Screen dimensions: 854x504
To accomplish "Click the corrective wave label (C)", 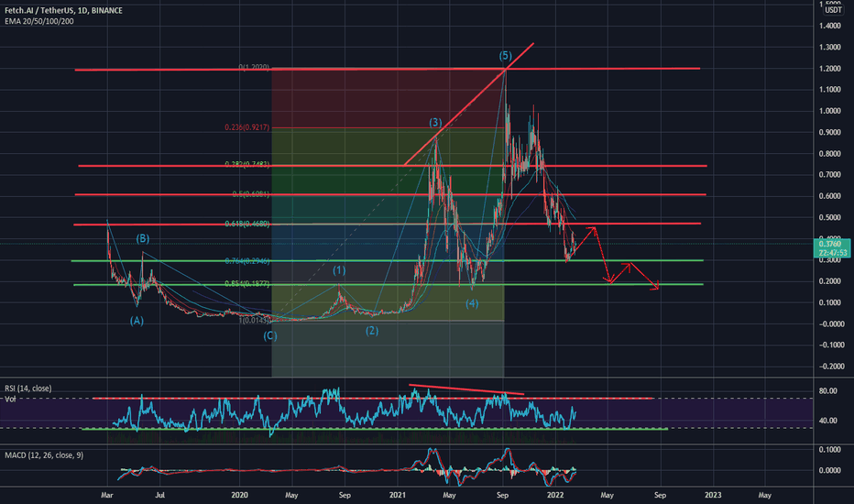I will tap(270, 335).
